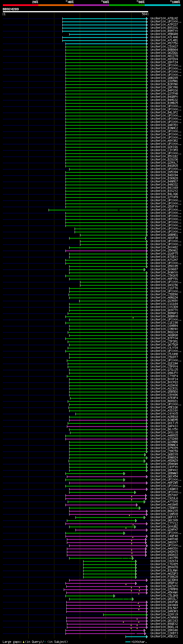Select the UniRef100_B5X1B2 label
Image resolution: width=183 pixels, height=644 pixels.
[x=164, y=156]
